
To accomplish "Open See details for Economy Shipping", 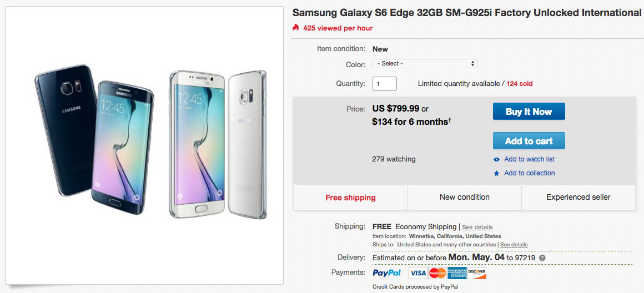I will click(x=477, y=227).
